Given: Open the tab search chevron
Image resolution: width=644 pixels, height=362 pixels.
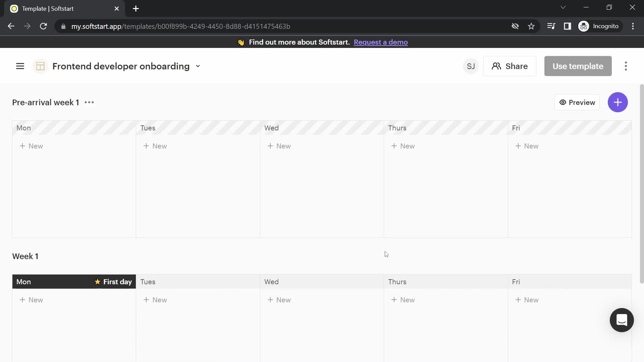Looking at the screenshot, I should (x=563, y=7).
